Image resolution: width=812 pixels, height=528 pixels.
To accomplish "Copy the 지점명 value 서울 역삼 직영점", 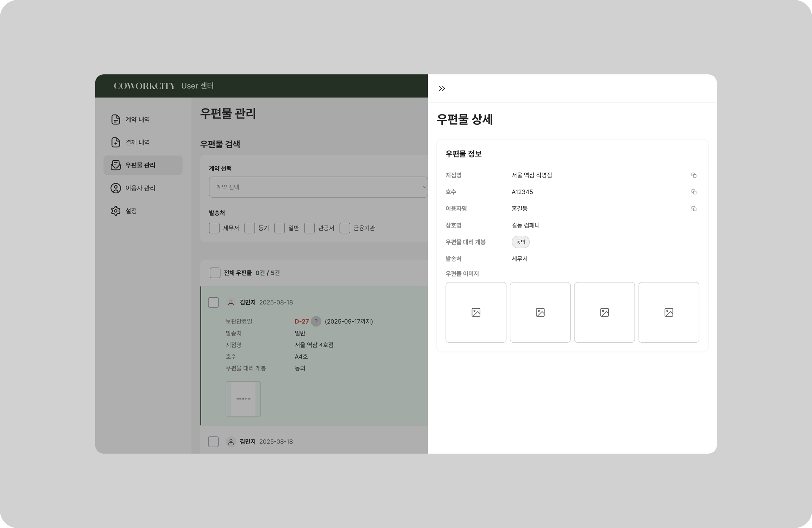I will (x=694, y=175).
